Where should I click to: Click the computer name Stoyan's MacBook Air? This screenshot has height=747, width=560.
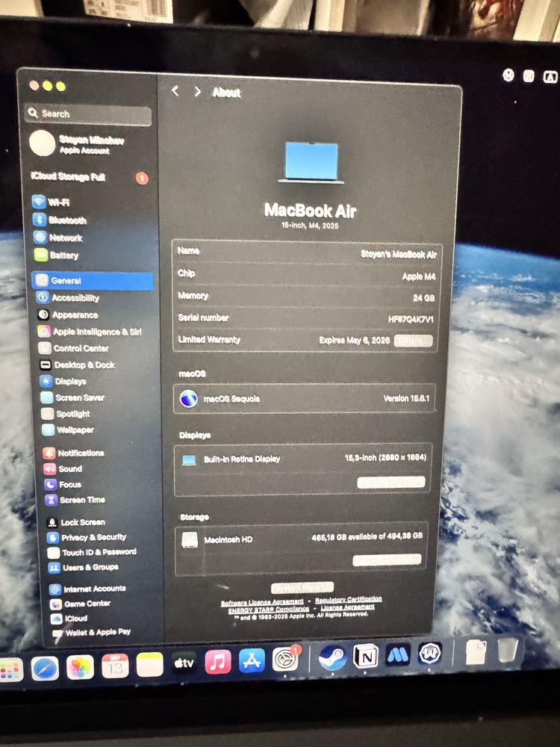pos(399,255)
